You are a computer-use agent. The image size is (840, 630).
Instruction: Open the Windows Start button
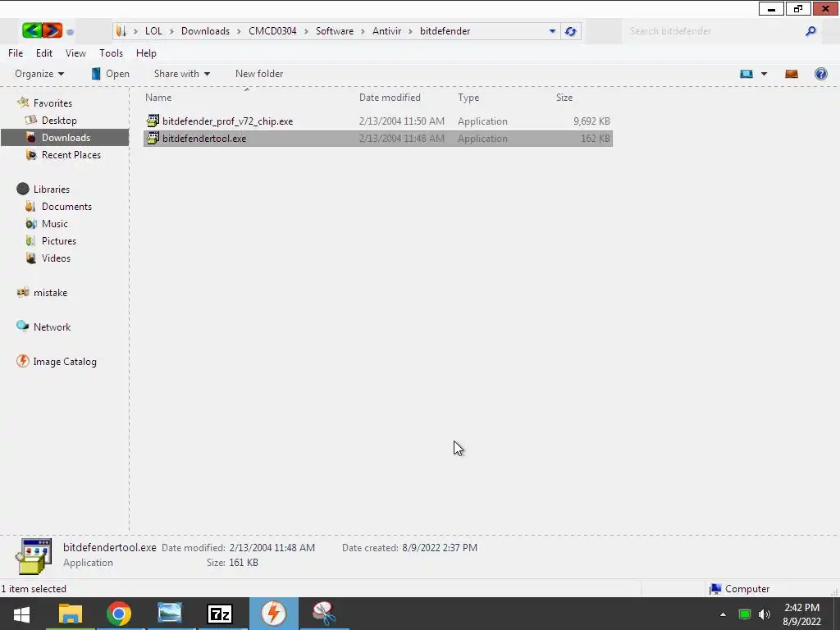(21, 614)
